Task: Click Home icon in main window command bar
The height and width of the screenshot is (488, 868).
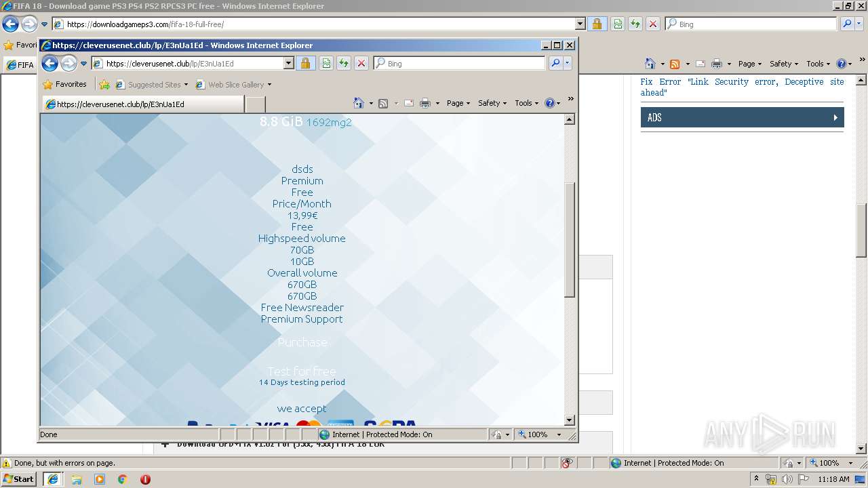Action: 650,64
